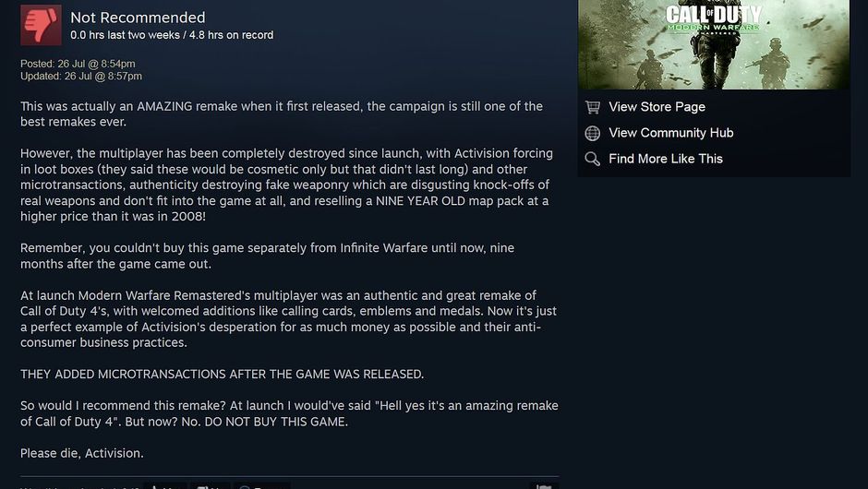This screenshot has width=868, height=489.
Task: Click the Not Recommended heading
Action: 138,18
